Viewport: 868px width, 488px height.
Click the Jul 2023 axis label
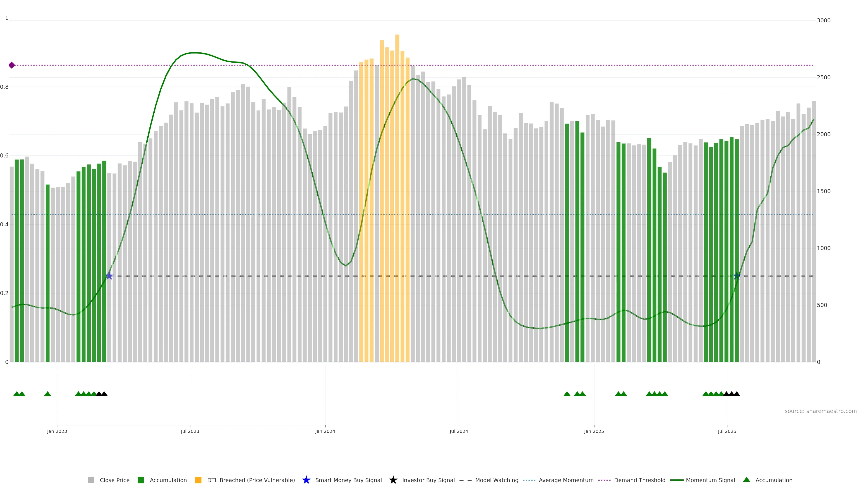point(190,431)
